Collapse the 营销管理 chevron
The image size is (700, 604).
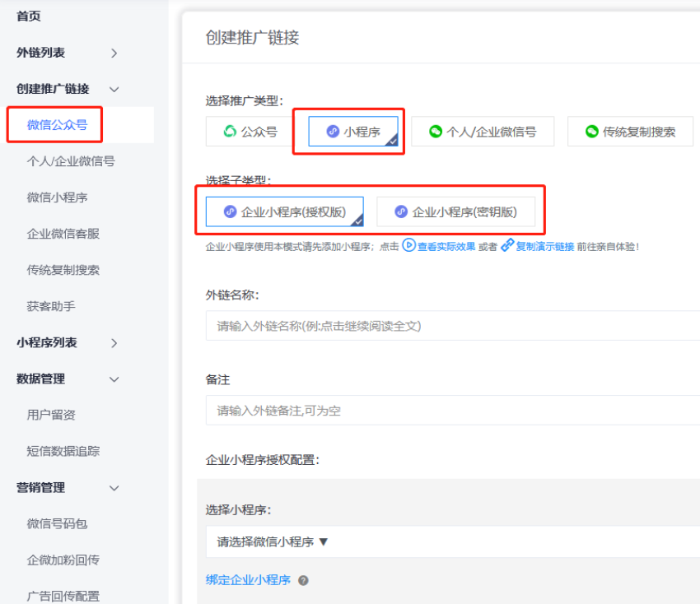114,488
